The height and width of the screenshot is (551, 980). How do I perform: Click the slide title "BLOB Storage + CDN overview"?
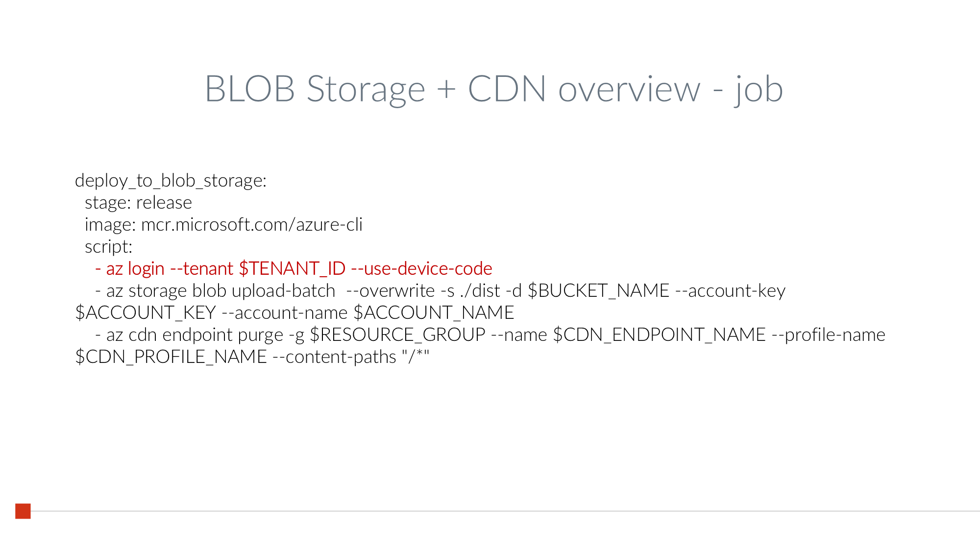452,89
